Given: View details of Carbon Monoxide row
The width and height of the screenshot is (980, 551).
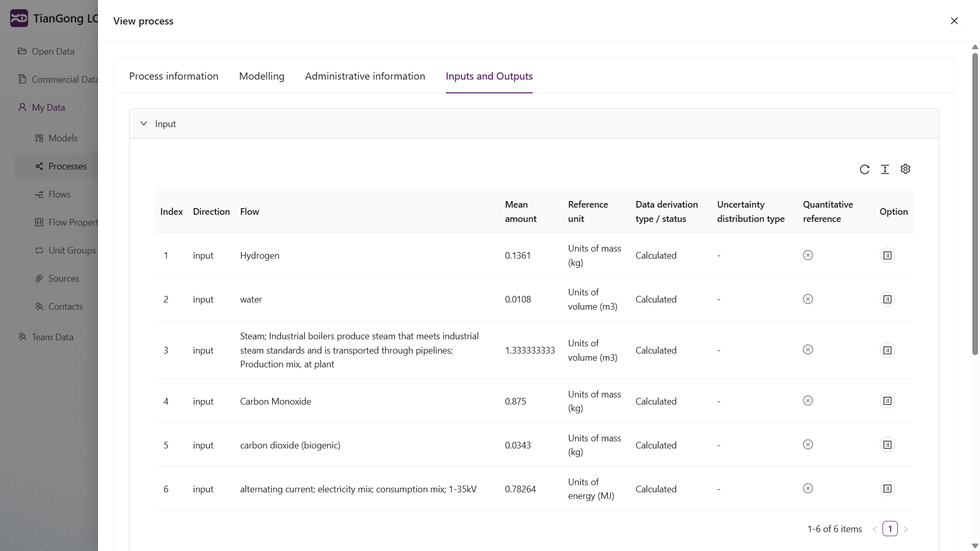Looking at the screenshot, I should point(887,401).
